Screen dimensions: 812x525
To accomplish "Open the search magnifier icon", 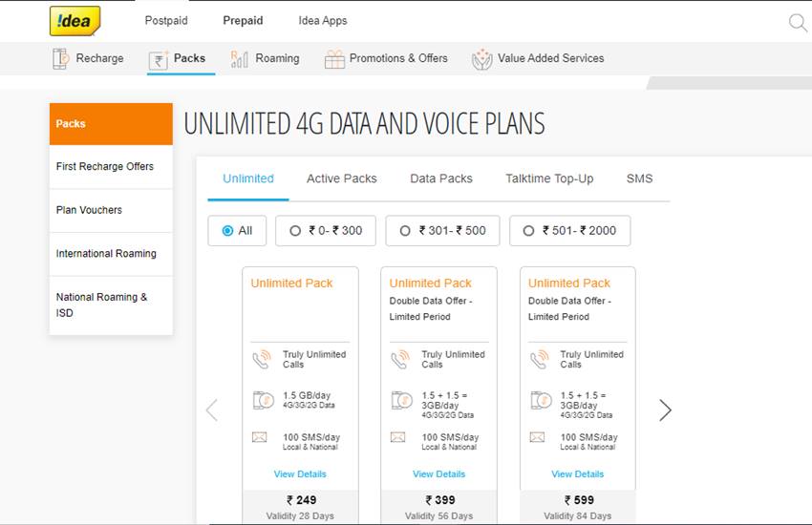I will coord(798,22).
